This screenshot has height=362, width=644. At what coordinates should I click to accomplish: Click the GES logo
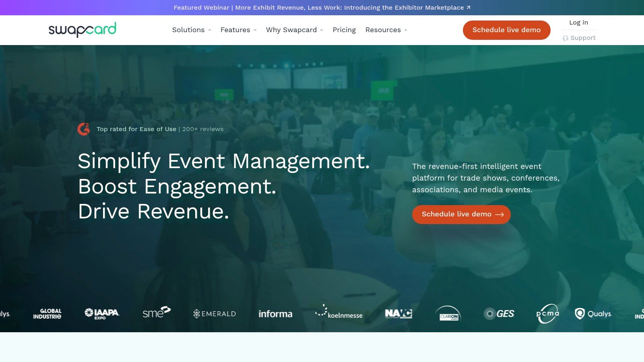(499, 314)
